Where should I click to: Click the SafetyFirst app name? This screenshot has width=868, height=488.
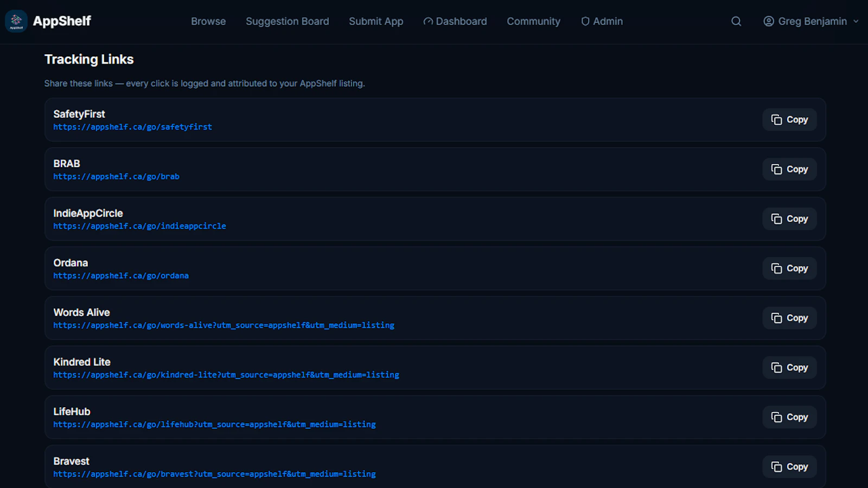point(79,114)
